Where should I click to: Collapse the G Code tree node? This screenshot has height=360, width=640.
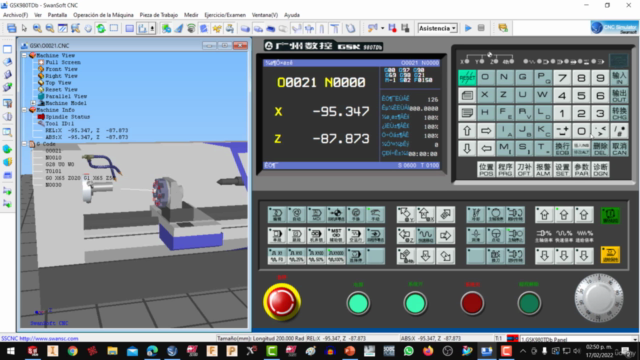pos(24,144)
